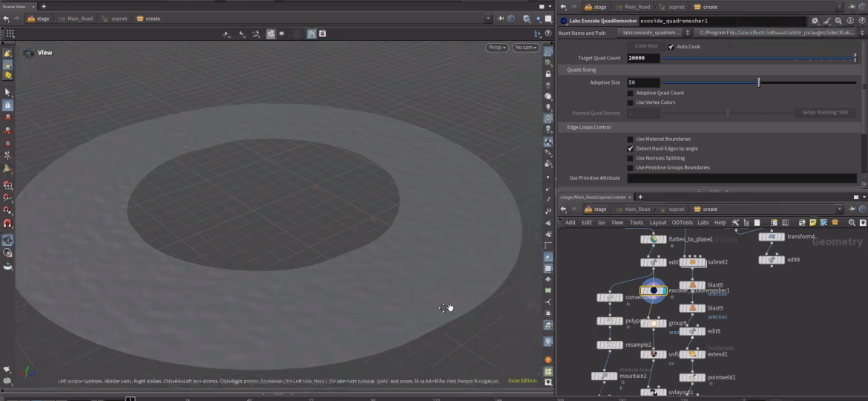Click the magnifier search icon in parameter pane
This screenshot has width=868, height=401.
tap(838, 22)
